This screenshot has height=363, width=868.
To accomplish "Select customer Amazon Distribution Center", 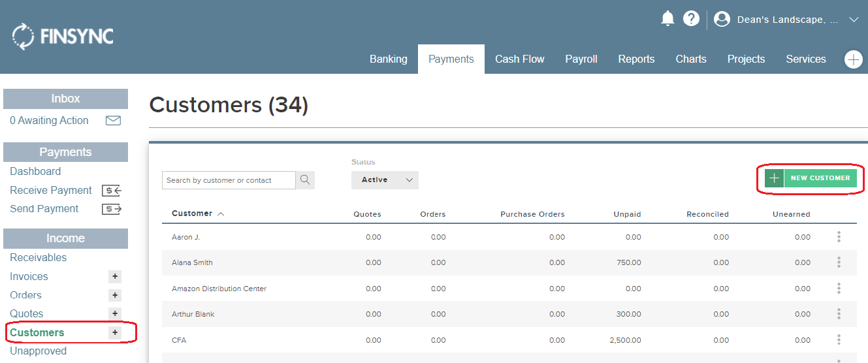I will point(219,289).
